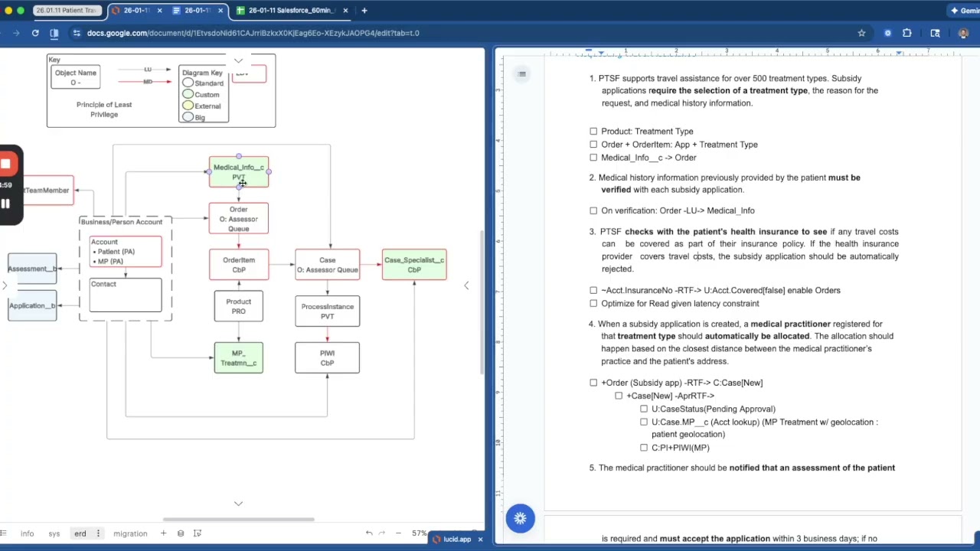
Task: Select the Medical_Info__c entity box in the diagram
Action: (x=239, y=172)
